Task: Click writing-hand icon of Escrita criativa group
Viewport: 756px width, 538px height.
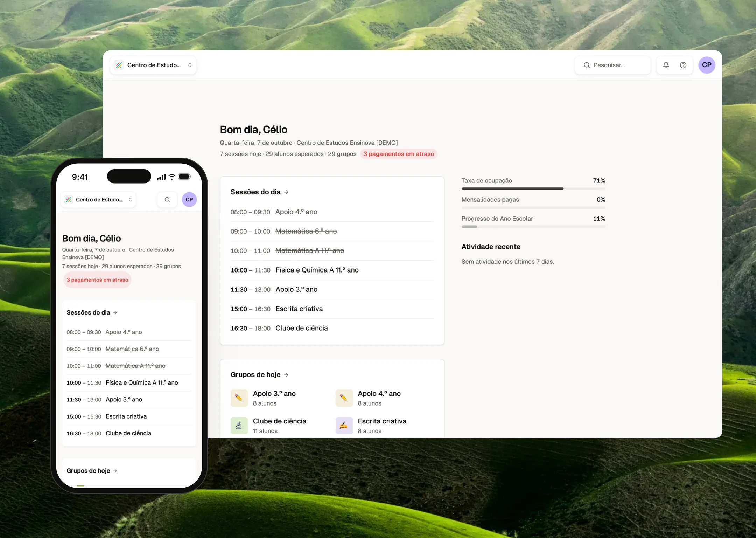Action: (344, 426)
